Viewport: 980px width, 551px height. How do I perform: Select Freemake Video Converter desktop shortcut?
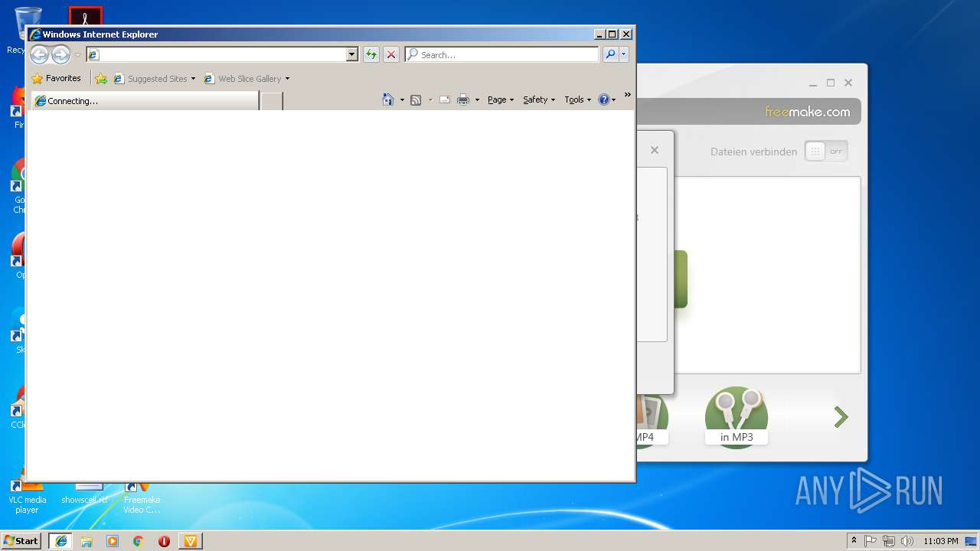142,497
